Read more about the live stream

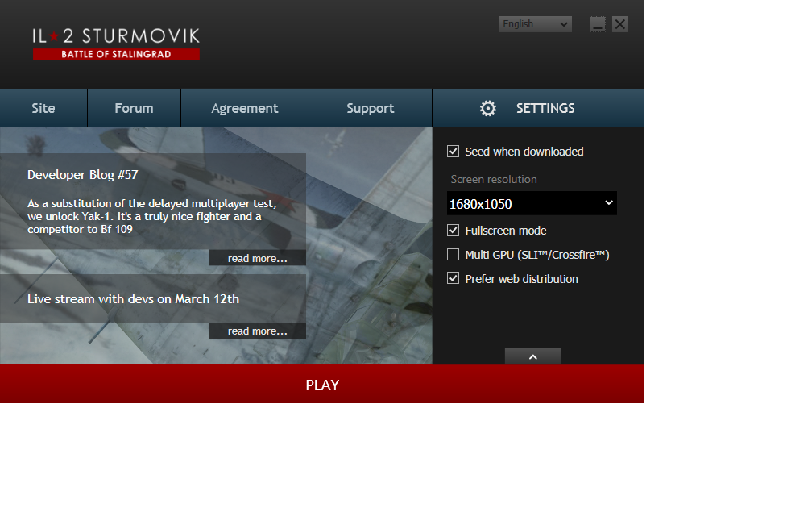coord(258,331)
